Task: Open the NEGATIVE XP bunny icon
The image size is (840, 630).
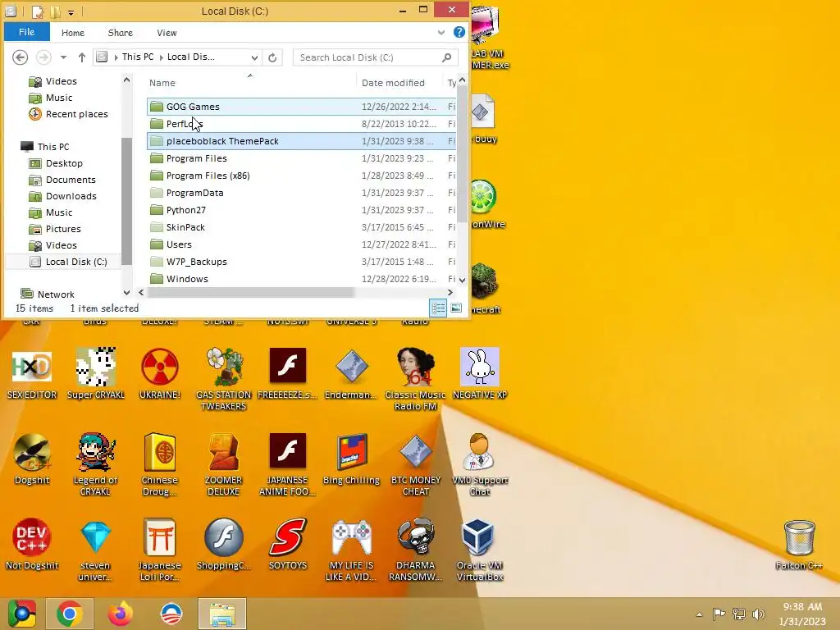Action: pos(479,367)
